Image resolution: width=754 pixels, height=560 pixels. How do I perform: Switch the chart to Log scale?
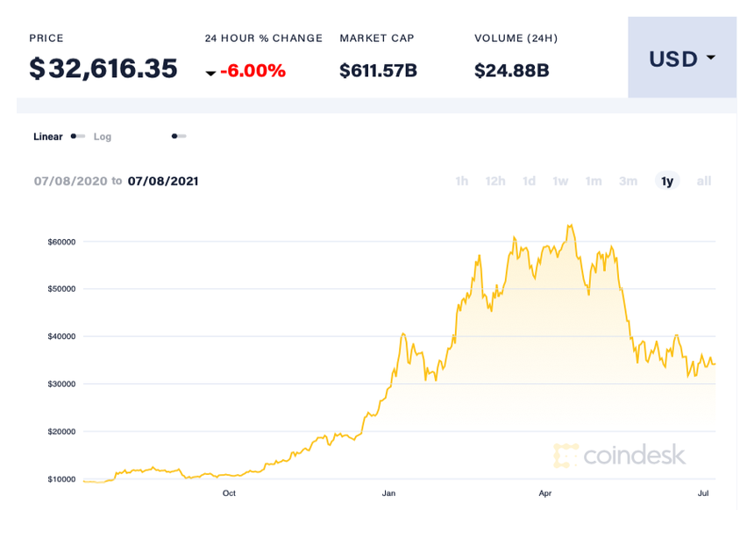coord(103,137)
